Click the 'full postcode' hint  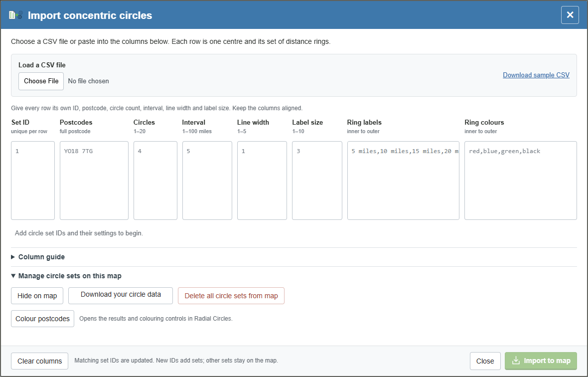[x=75, y=131]
